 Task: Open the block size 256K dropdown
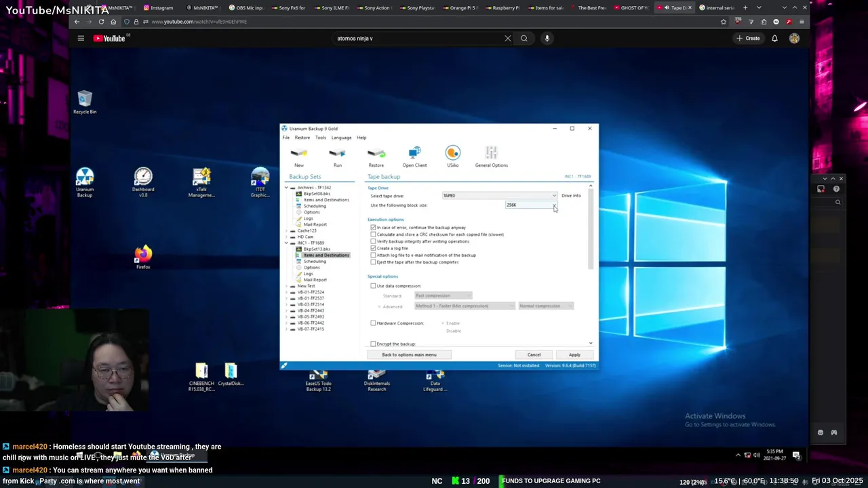pyautogui.click(x=532, y=205)
